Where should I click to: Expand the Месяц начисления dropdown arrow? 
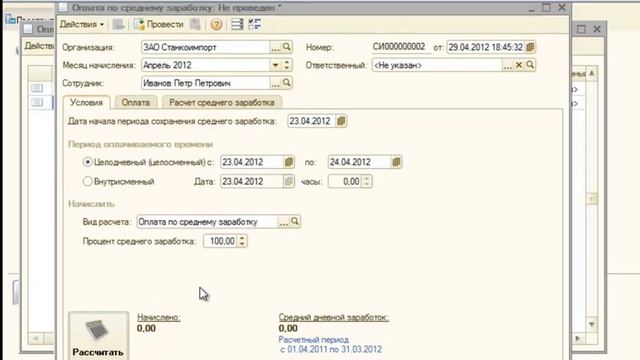tap(276, 65)
